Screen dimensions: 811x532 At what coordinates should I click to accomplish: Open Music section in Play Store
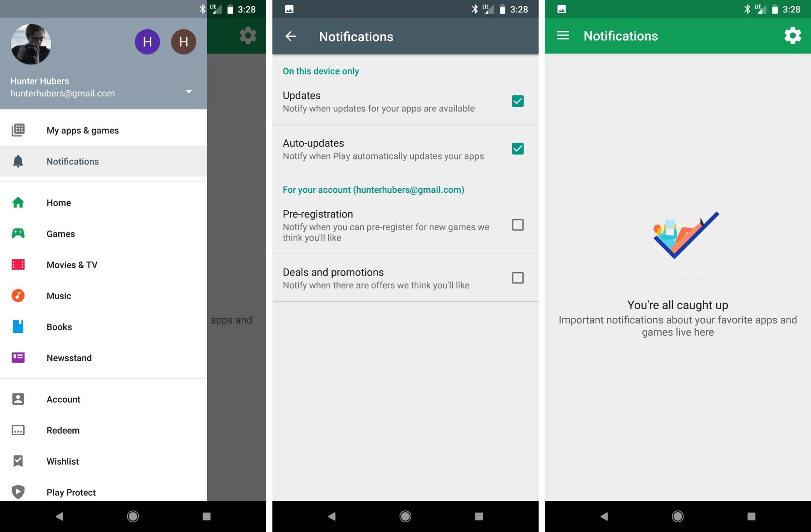pos(58,295)
